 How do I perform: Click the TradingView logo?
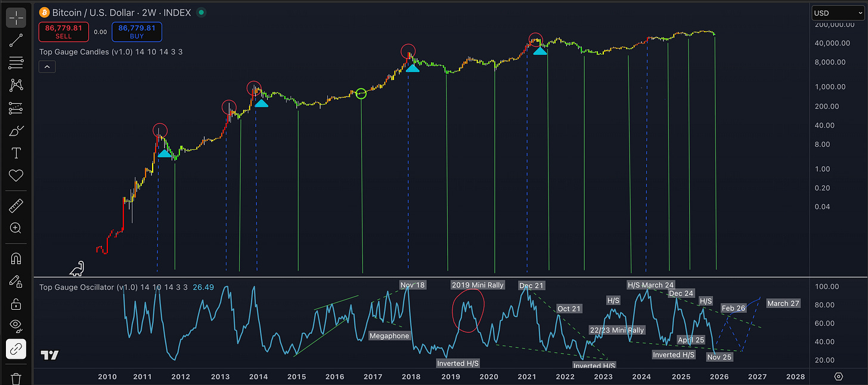coord(50,355)
